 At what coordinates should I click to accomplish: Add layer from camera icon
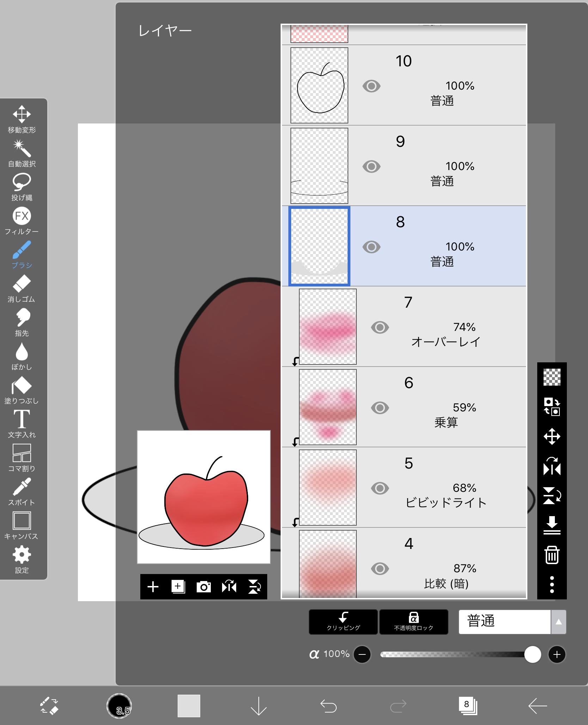[203, 587]
